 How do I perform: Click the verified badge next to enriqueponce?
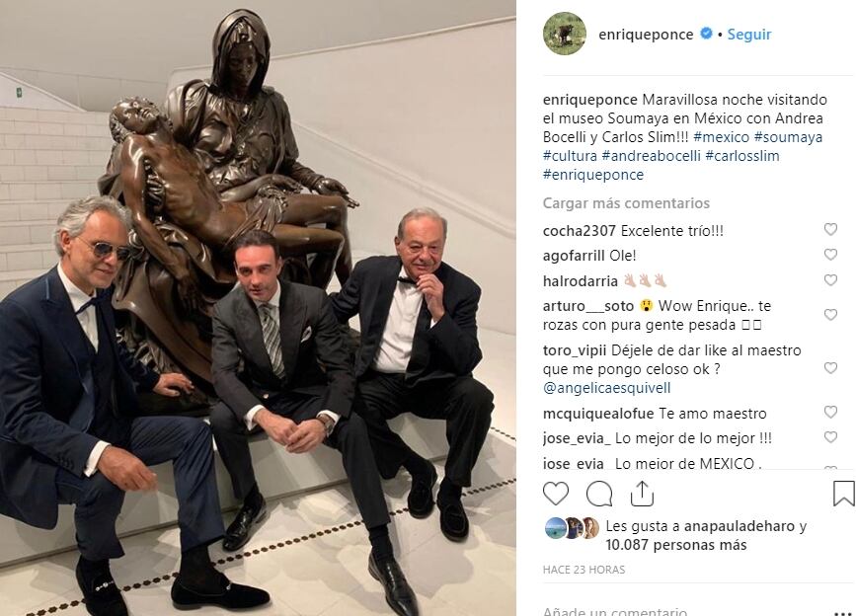coord(706,34)
